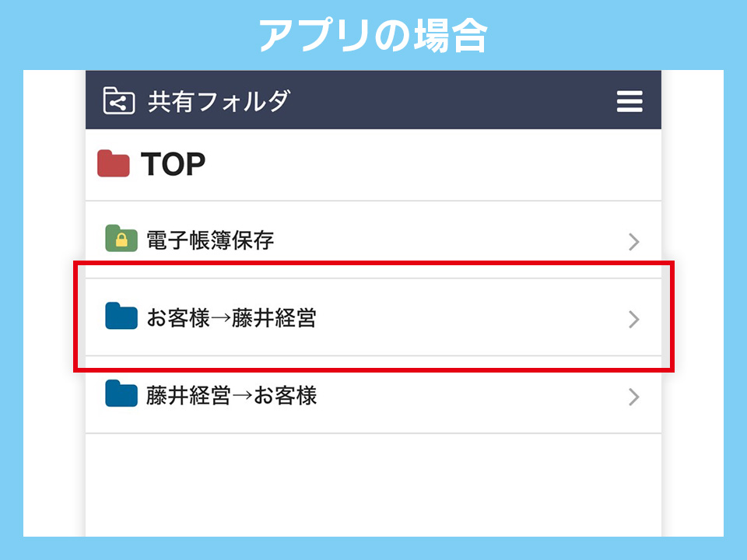The width and height of the screenshot is (747, 560).
Task: Click the blue folder icon beside 藤井経営→お客様
Action: 121,394
